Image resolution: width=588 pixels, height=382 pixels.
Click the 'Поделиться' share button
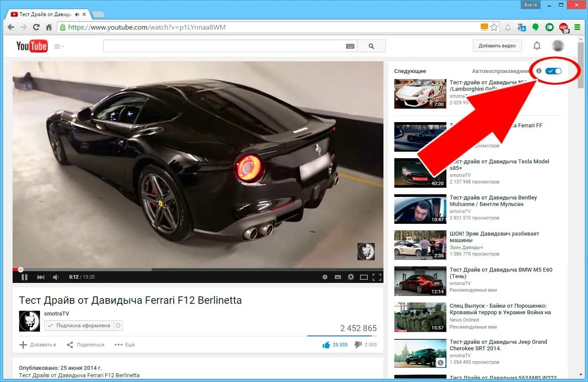click(x=86, y=345)
